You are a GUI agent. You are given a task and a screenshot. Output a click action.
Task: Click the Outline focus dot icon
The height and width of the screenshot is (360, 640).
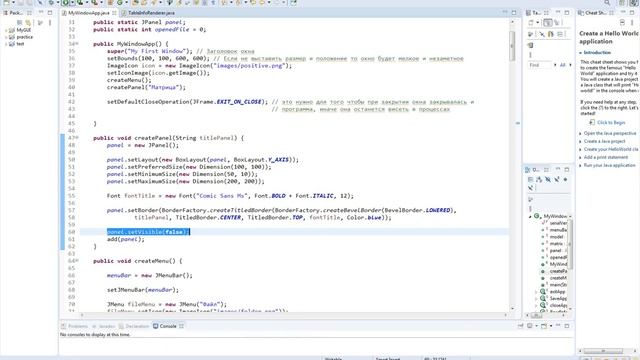(x=566, y=180)
